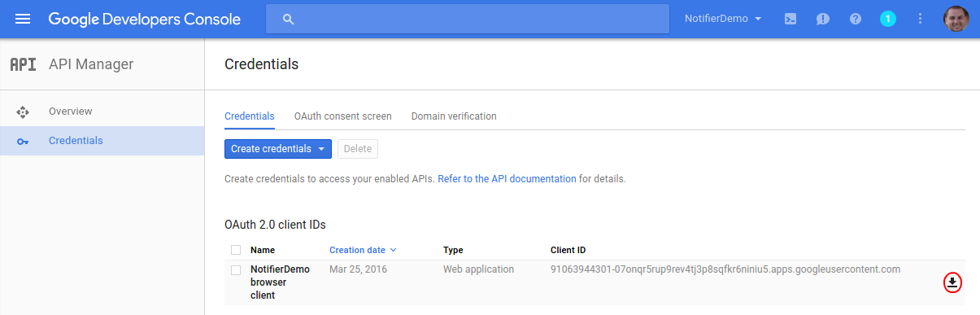The image size is (980, 315).
Task: Open the help question mark icon
Action: 855,19
